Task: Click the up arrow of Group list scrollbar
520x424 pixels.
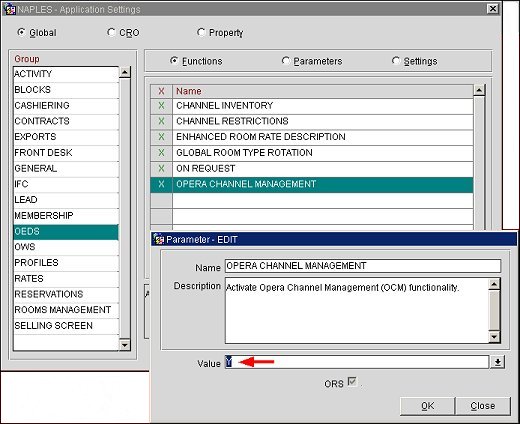Action: 125,72
